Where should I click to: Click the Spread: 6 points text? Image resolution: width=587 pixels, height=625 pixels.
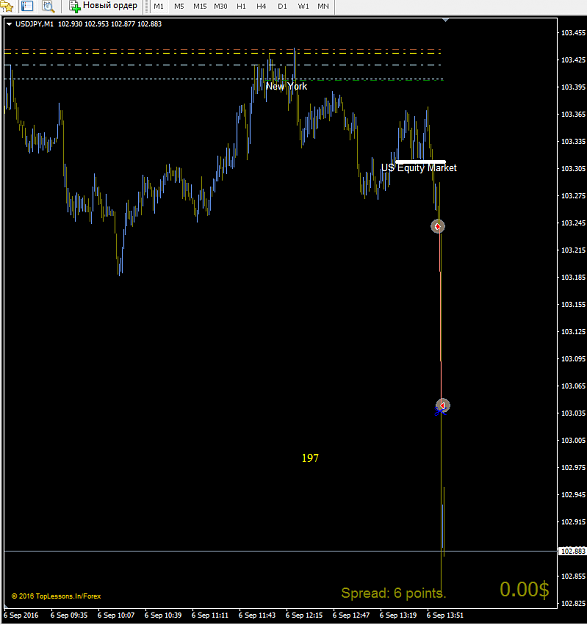pos(394,593)
